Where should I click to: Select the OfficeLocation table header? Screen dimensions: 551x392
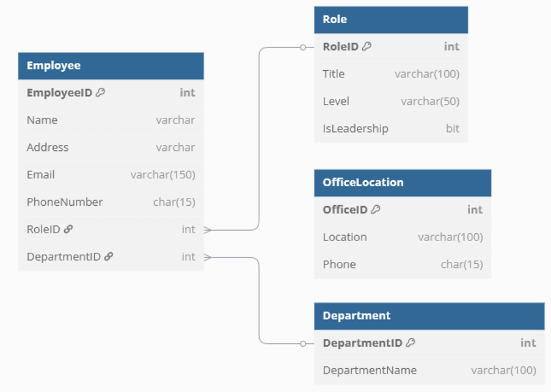402,183
